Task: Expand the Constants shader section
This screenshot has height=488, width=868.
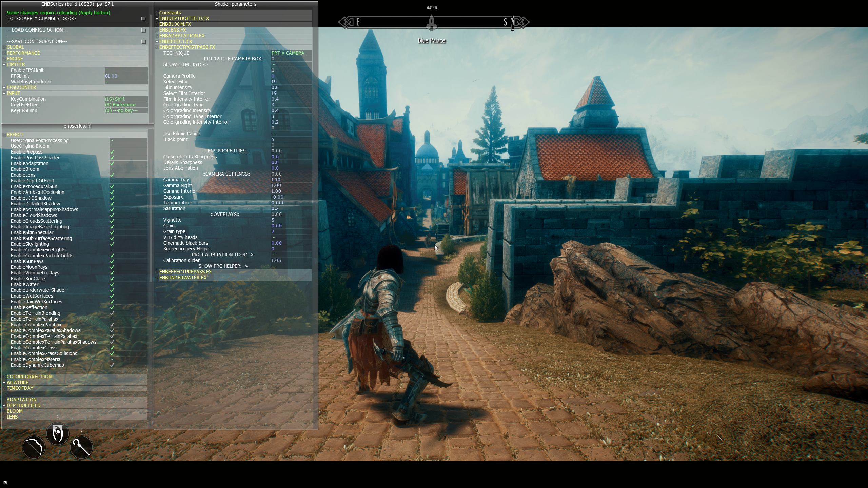Action: [157, 13]
